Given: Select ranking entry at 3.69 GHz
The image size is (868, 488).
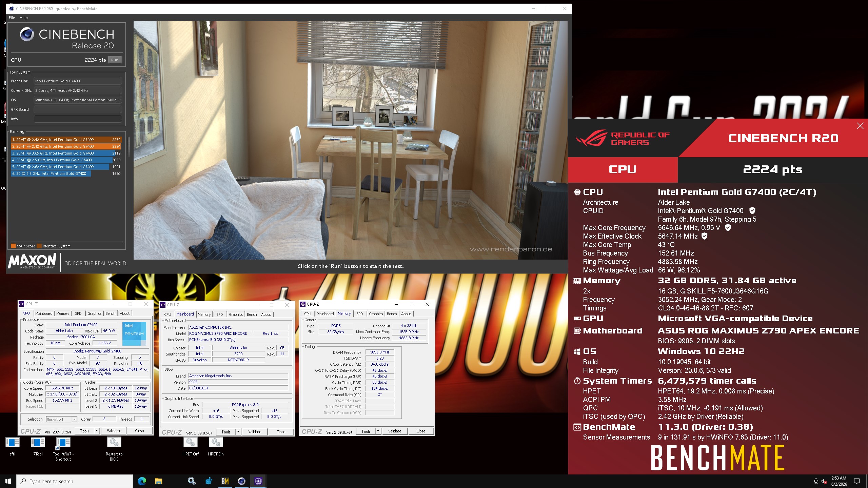Looking at the screenshot, I should coord(66,153).
